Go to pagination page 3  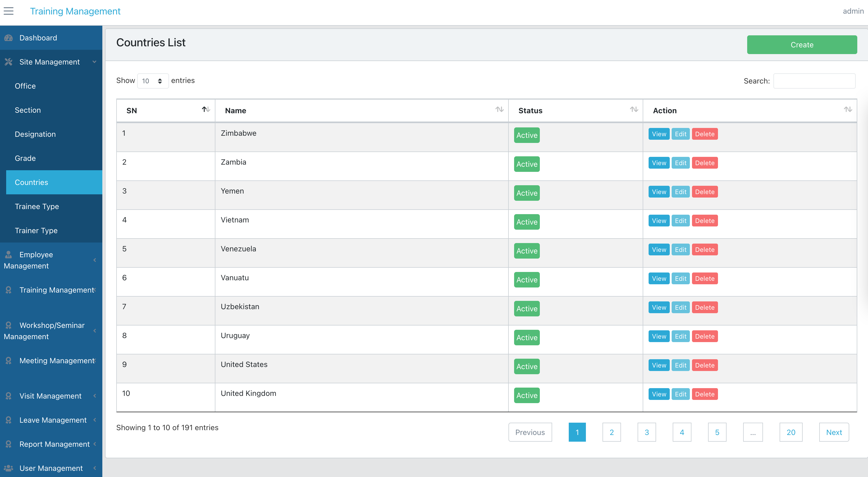(647, 432)
